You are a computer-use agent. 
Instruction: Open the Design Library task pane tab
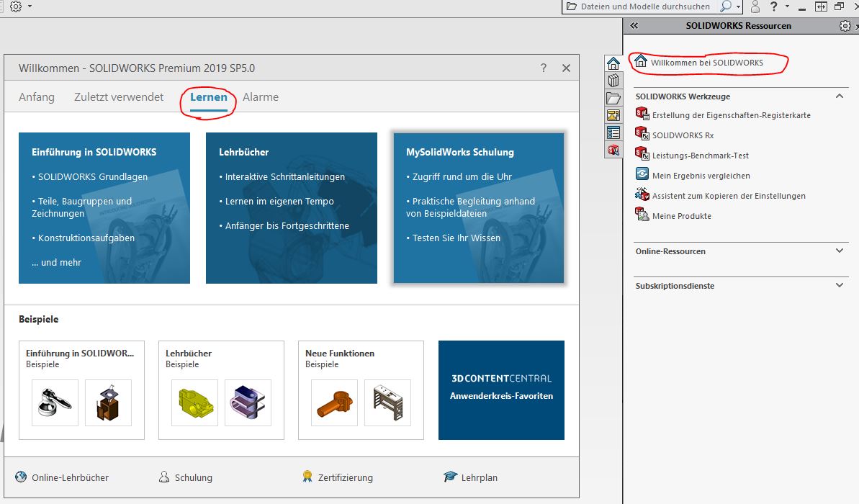613,81
